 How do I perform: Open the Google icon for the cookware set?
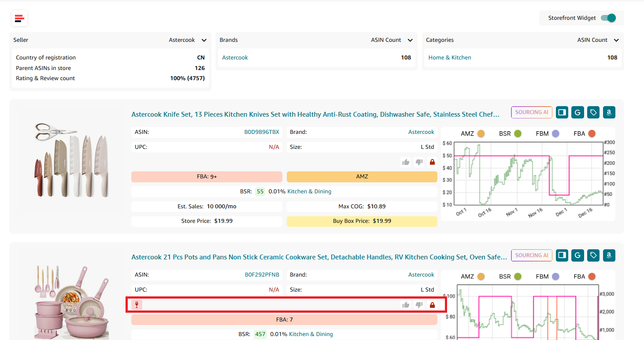pos(577,255)
